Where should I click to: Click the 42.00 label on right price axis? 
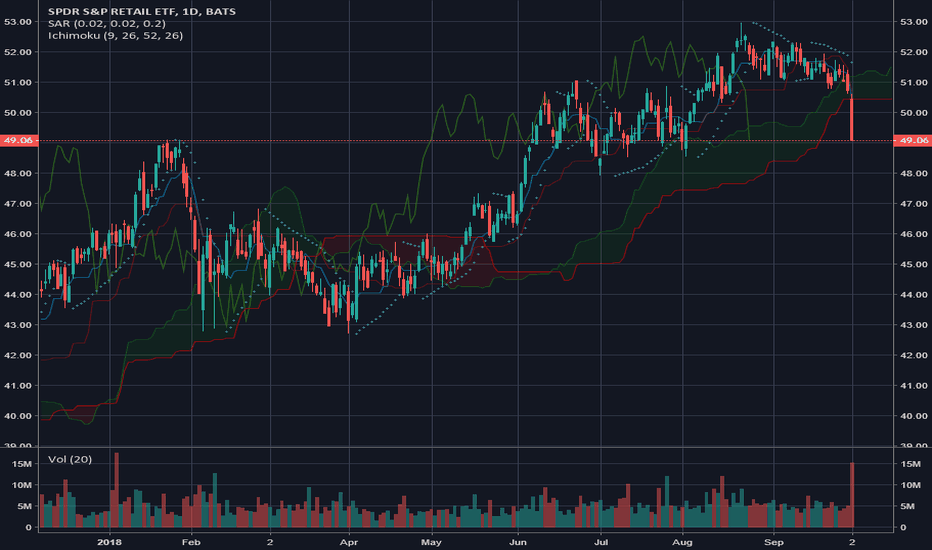914,356
